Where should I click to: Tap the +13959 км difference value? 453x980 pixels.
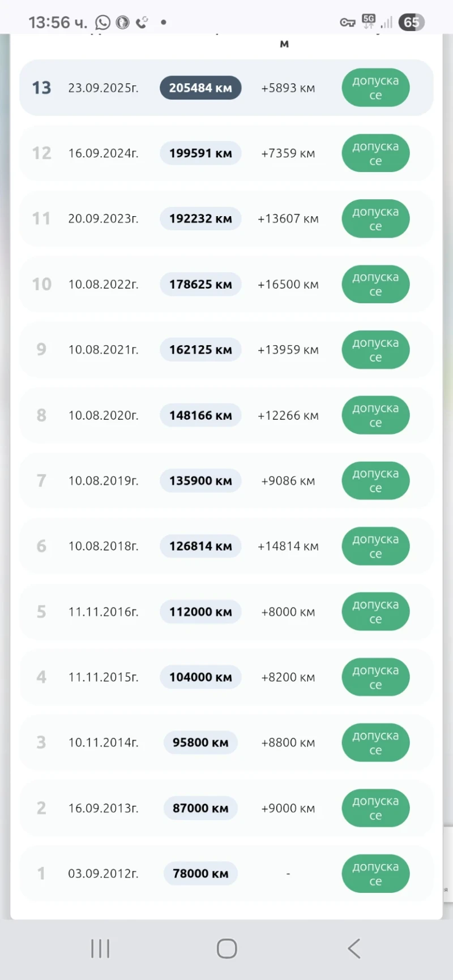[288, 350]
